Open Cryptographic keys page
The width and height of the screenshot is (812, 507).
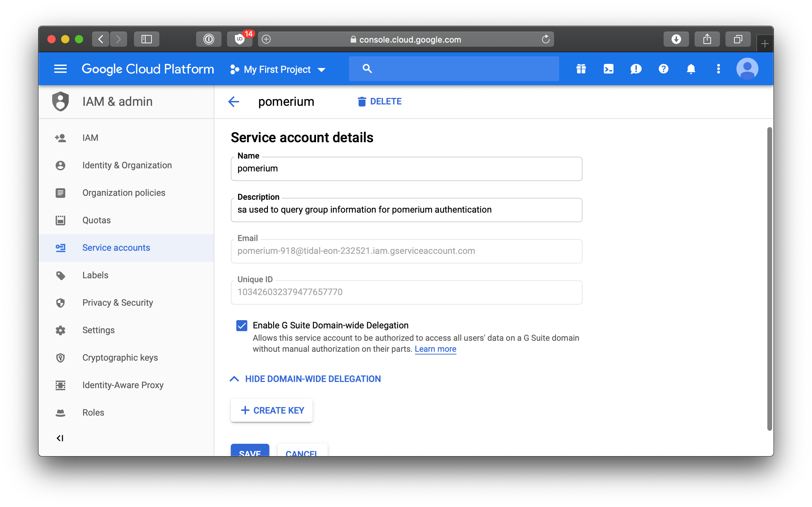coord(126,358)
